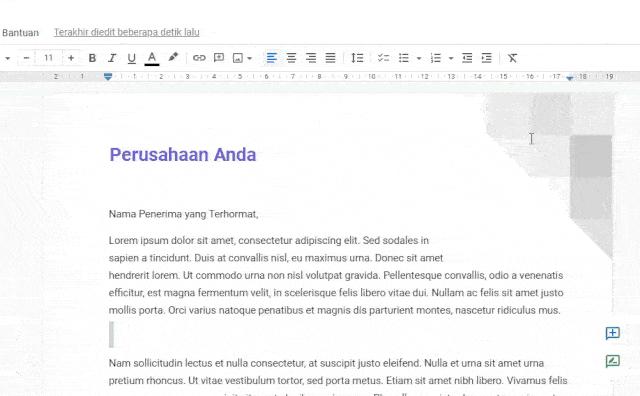Add comment using the margin button

pos(612,333)
